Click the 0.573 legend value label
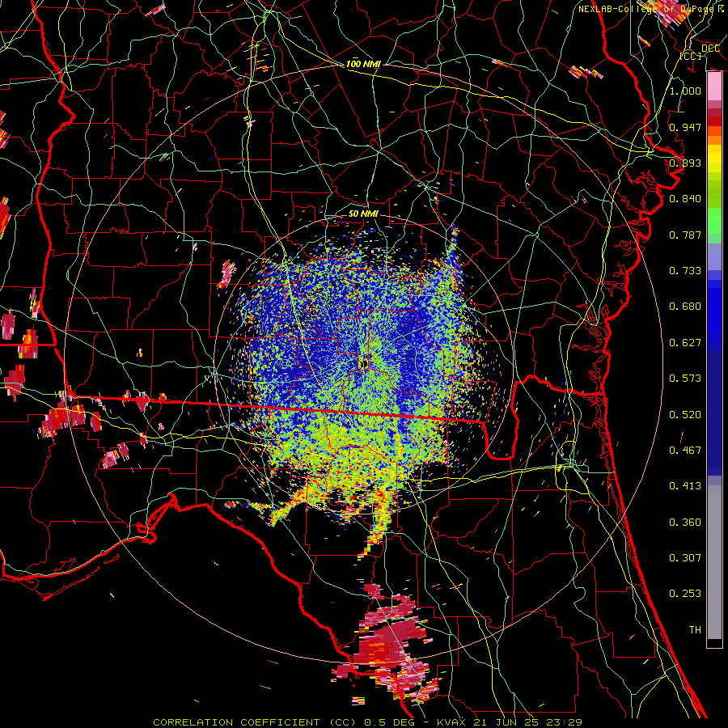Viewport: 728px width, 728px height. (685, 379)
